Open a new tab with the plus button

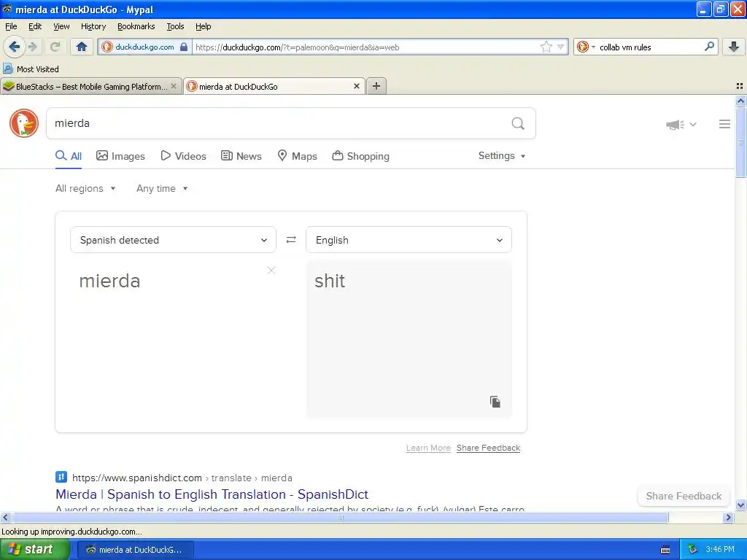pos(376,86)
